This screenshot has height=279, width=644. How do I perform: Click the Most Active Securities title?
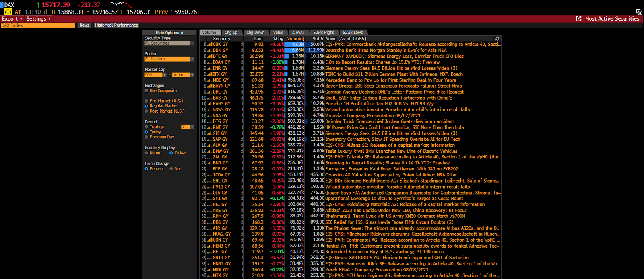coord(612,19)
